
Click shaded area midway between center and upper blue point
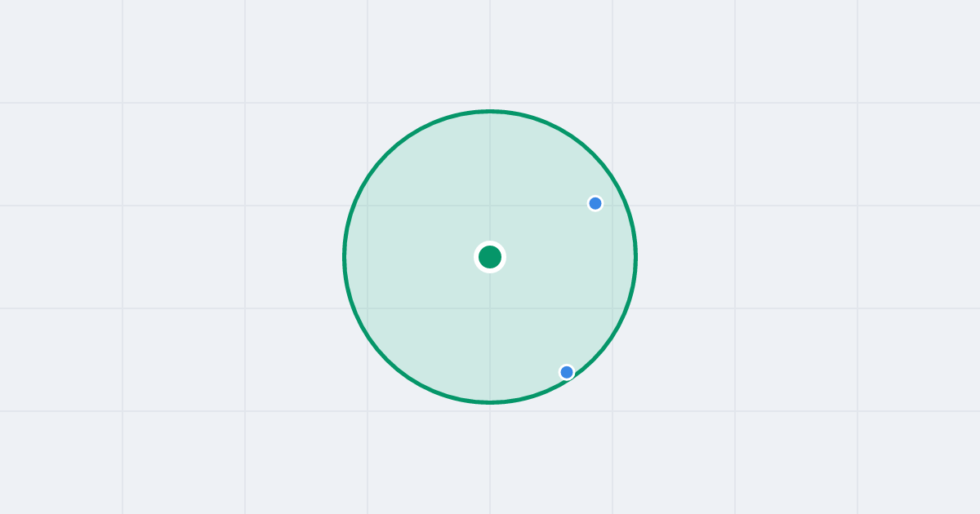(x=543, y=230)
